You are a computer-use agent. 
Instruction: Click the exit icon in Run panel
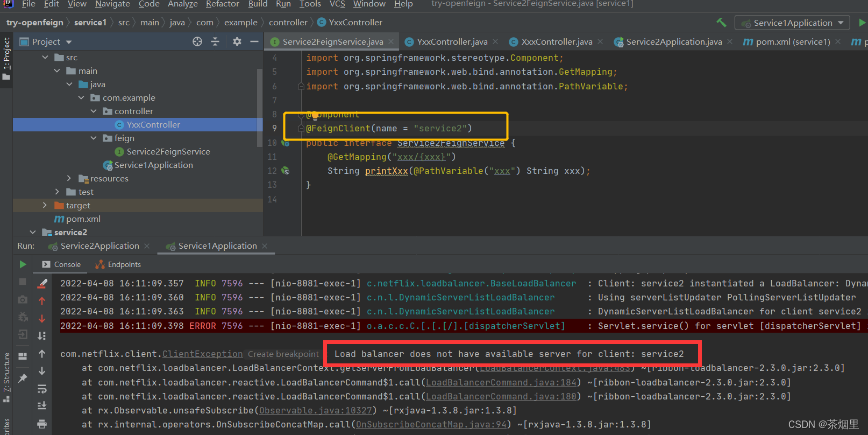(23, 335)
